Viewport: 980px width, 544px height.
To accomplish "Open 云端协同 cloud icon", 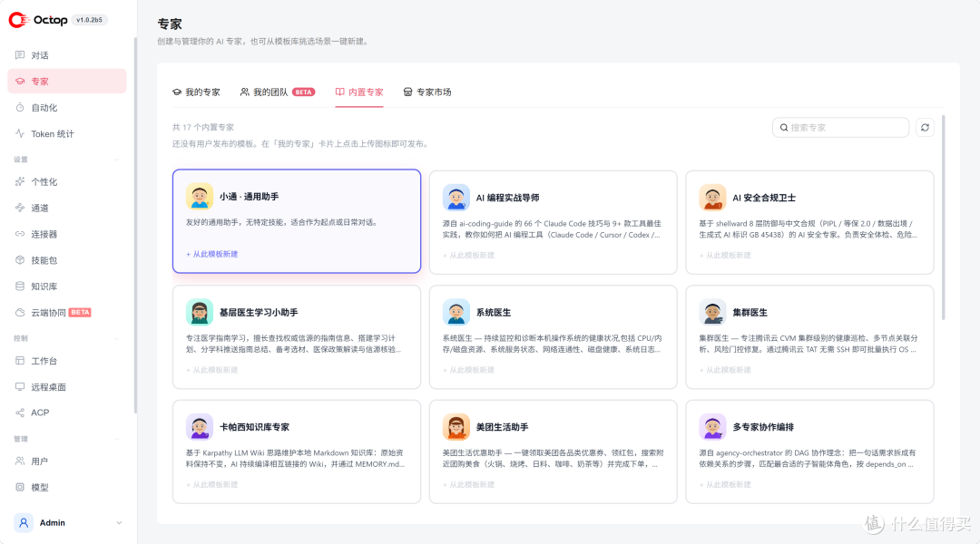I will click(20, 312).
